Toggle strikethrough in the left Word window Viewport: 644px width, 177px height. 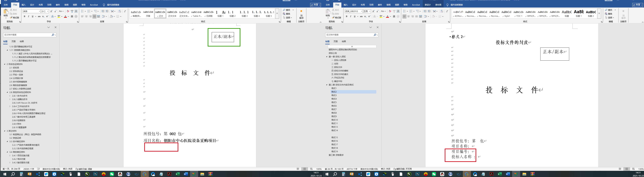(x=39, y=16)
